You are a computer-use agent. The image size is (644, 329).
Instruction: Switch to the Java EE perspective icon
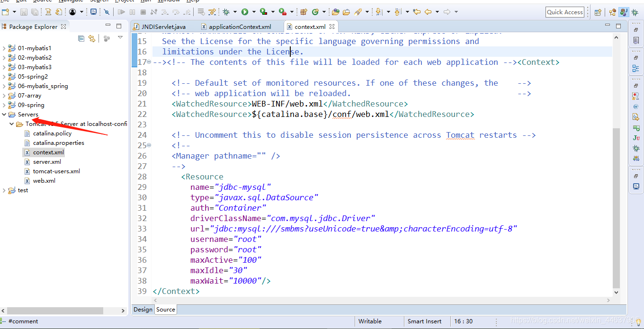pos(613,12)
